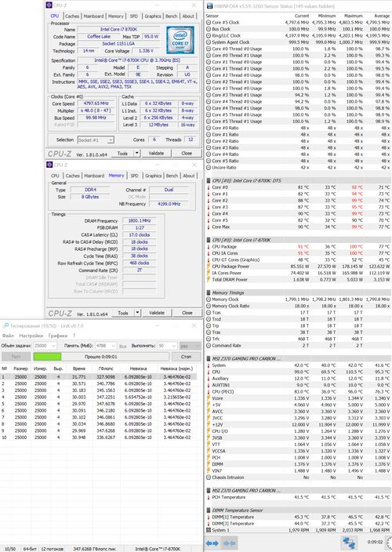Click thermometer icon beside CPU Package row
Image resolution: width=392 pixels, height=552 pixels.
pos(209,246)
